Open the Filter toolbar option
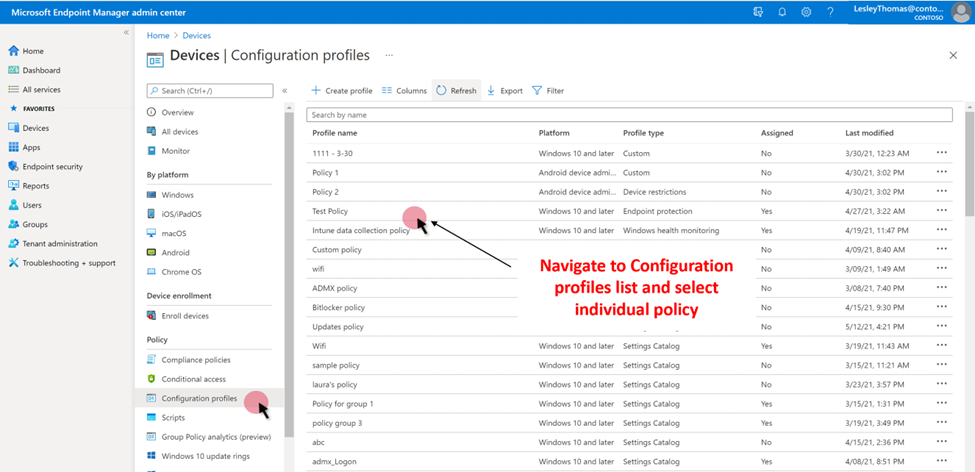This screenshot has height=472, width=975. pos(548,91)
